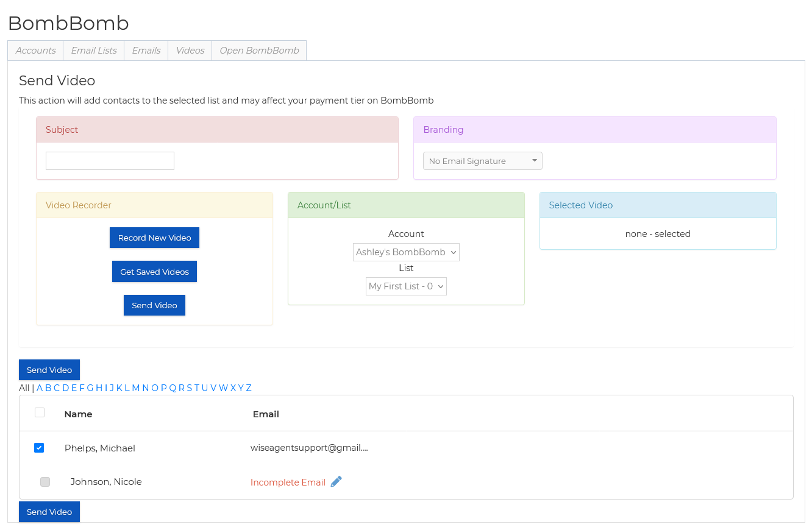
Task: Toggle the select-all contacts checkbox
Action: (40, 412)
